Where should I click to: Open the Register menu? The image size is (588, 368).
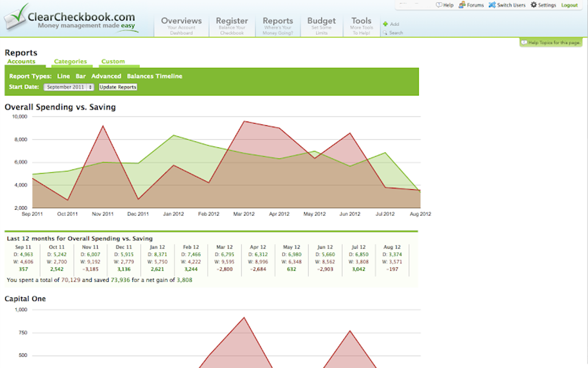click(x=232, y=25)
